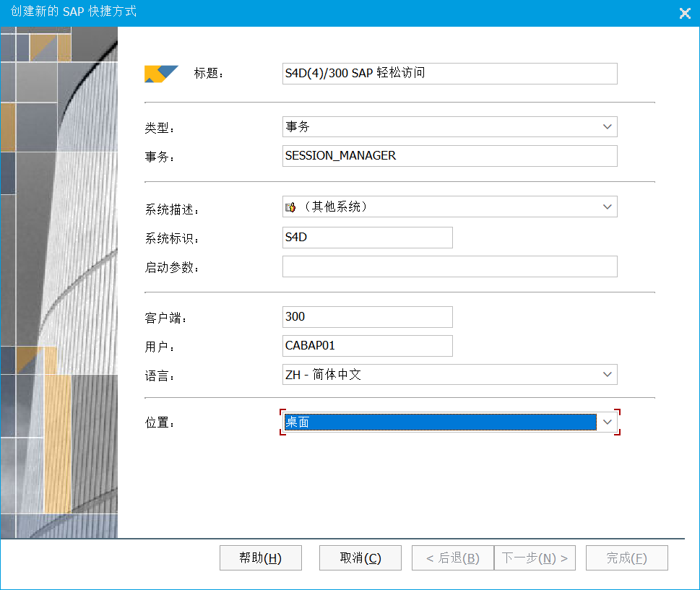Close the 创建新的 SAP 快捷方式 dialog
The width and height of the screenshot is (700, 590).
click(685, 13)
